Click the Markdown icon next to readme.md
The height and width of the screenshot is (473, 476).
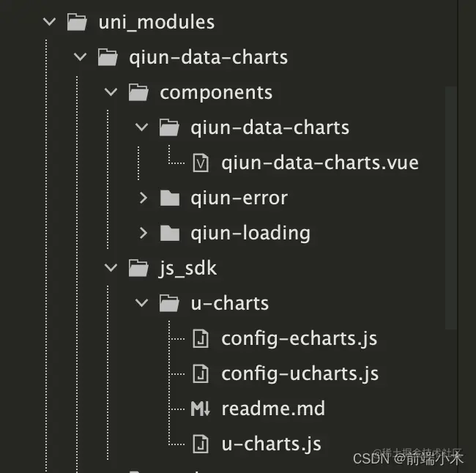(x=201, y=409)
